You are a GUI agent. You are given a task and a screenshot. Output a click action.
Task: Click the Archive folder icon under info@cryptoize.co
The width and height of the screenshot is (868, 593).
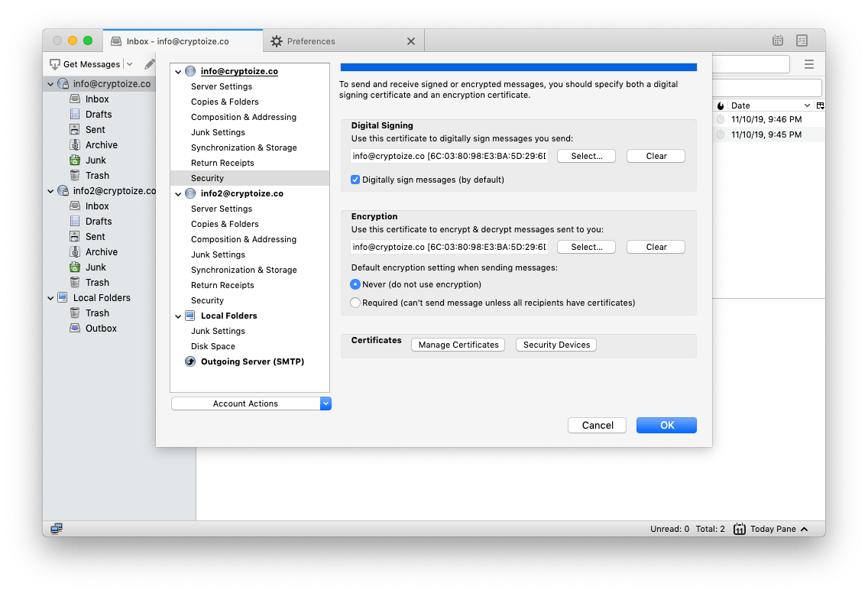coord(75,144)
